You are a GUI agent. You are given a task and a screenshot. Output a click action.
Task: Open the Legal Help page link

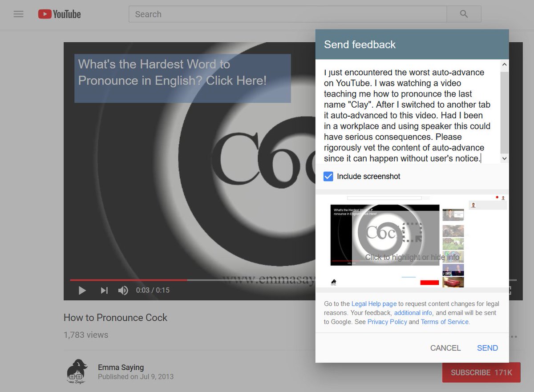click(374, 304)
